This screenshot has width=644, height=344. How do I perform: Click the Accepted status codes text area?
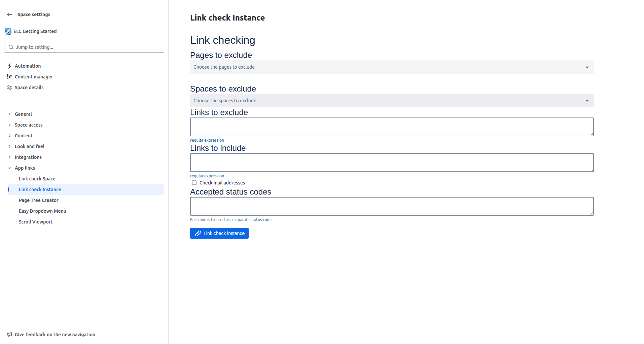coord(392,206)
